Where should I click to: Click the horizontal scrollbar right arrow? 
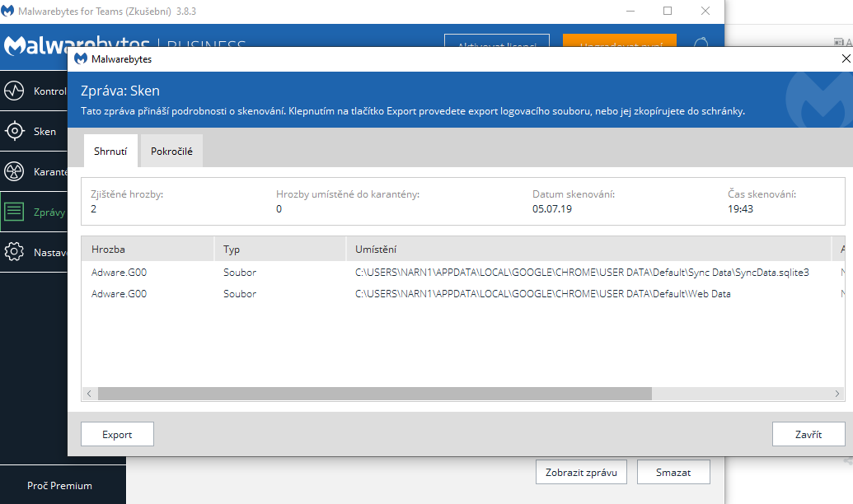pyautogui.click(x=837, y=394)
